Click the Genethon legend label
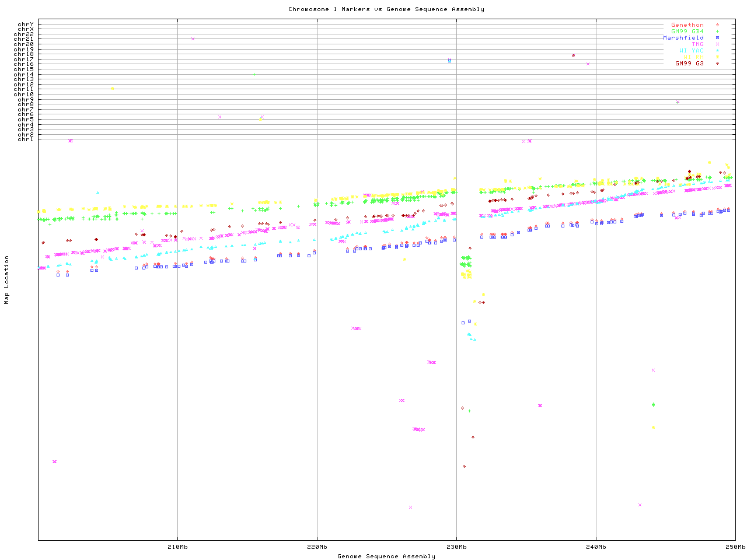 point(687,25)
